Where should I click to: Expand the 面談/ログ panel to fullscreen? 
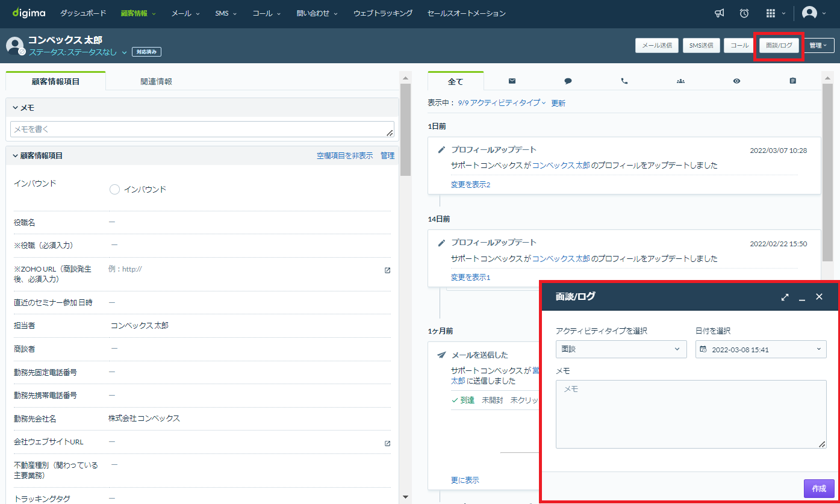tap(785, 297)
